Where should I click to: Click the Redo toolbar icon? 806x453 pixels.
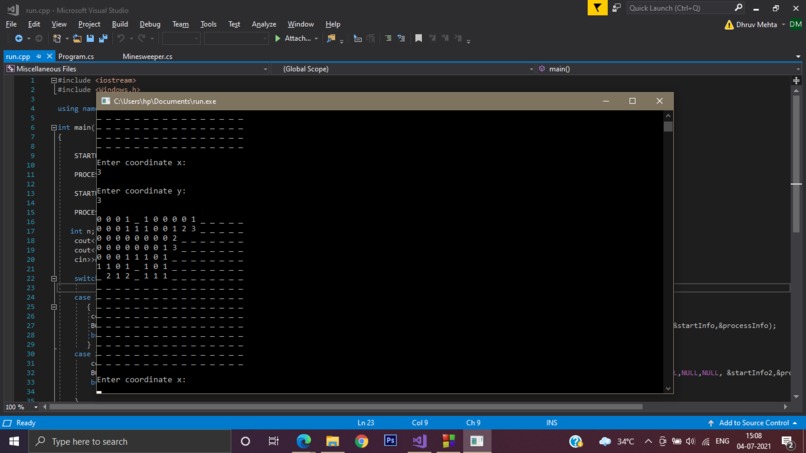[x=141, y=39]
